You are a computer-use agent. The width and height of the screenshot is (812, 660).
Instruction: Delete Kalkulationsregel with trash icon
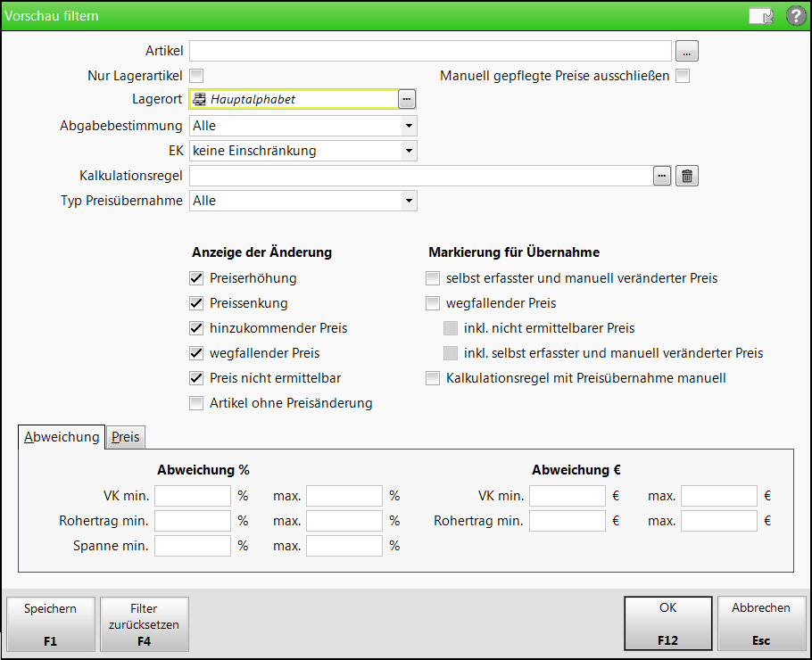pos(686,176)
